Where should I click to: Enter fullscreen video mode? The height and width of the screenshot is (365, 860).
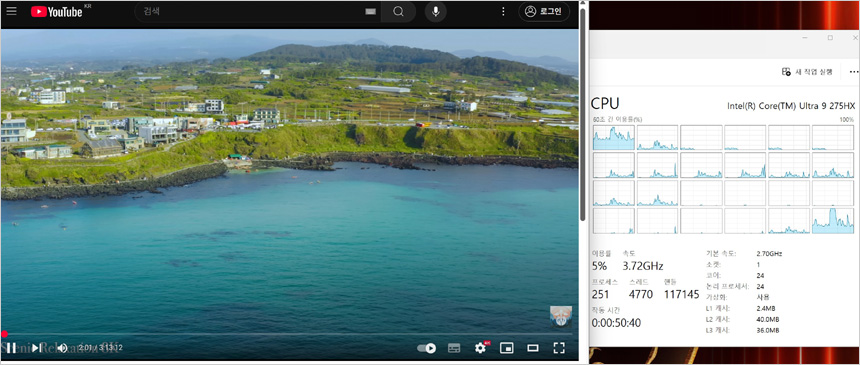559,347
